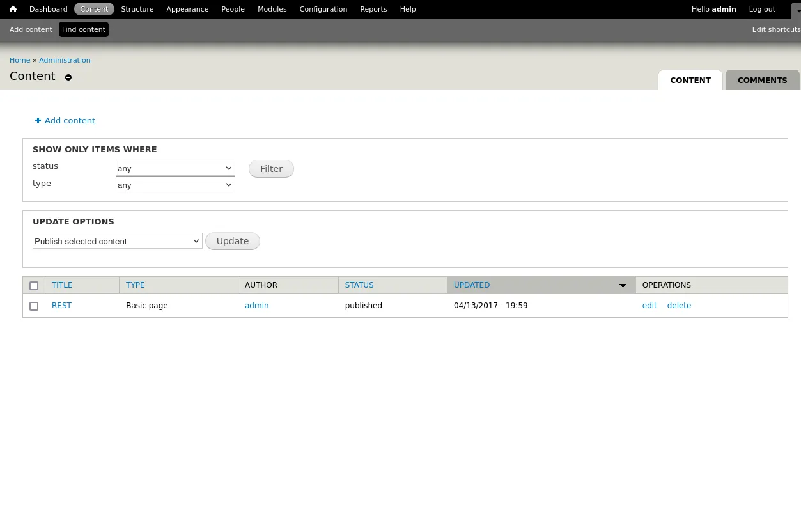
Task: Switch to the Comments tab
Action: coord(763,80)
